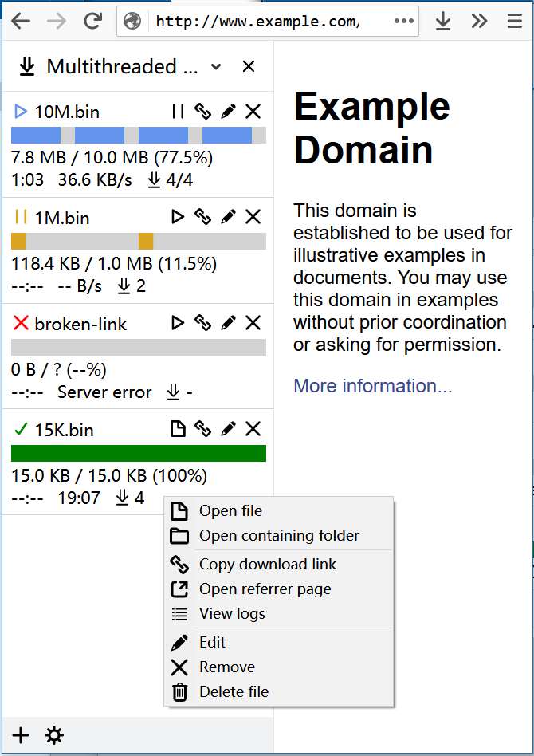
Task: Open page actions three-dot menu
Action: click(404, 21)
